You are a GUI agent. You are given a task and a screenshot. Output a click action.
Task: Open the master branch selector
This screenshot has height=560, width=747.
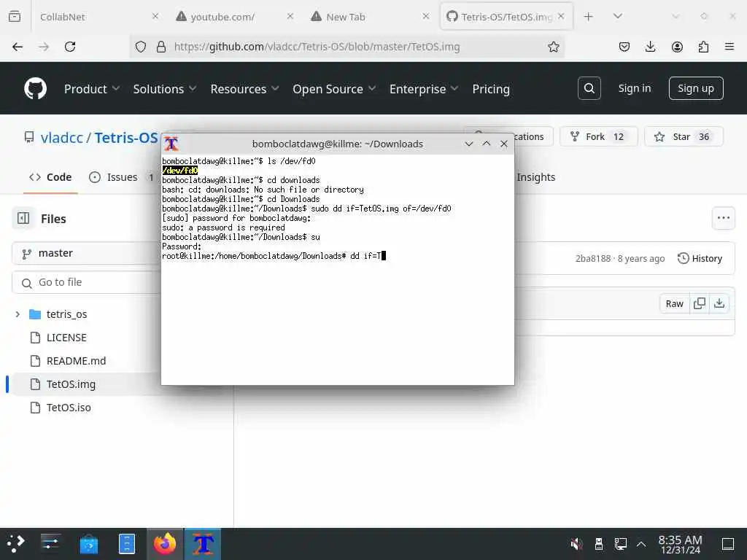[86, 253]
